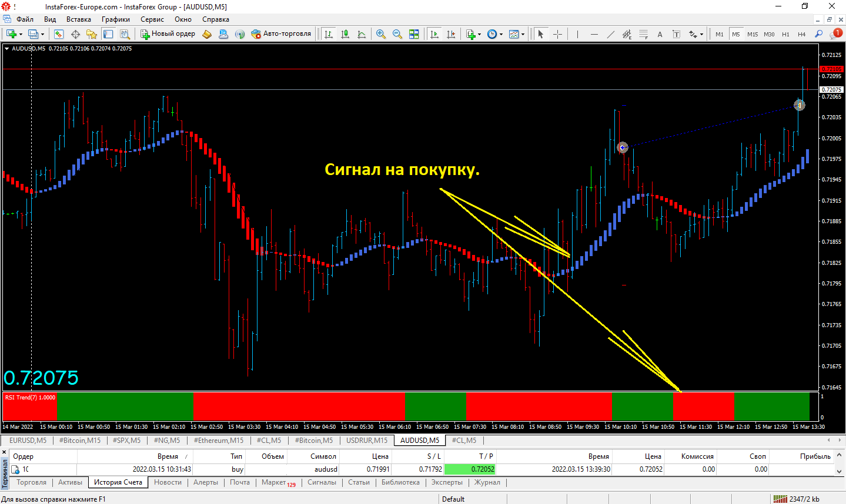Open the Эксперты terminal tab
Image resolution: width=846 pixels, height=504 pixels.
coord(447,482)
